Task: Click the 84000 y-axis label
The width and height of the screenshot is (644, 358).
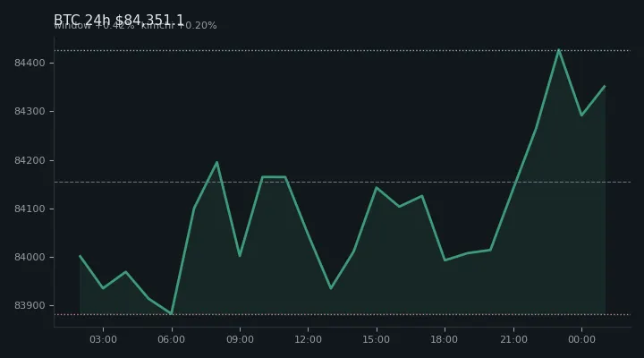Action: pos(30,257)
